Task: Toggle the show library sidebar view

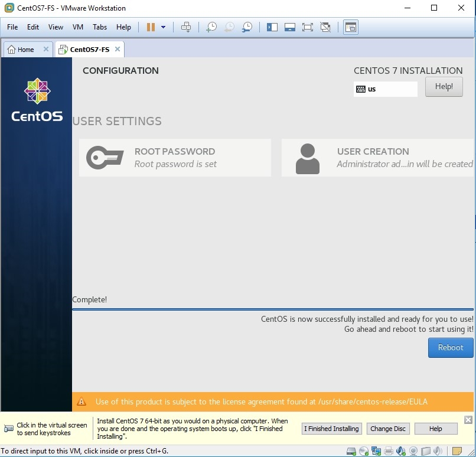Action: pyautogui.click(x=272, y=27)
